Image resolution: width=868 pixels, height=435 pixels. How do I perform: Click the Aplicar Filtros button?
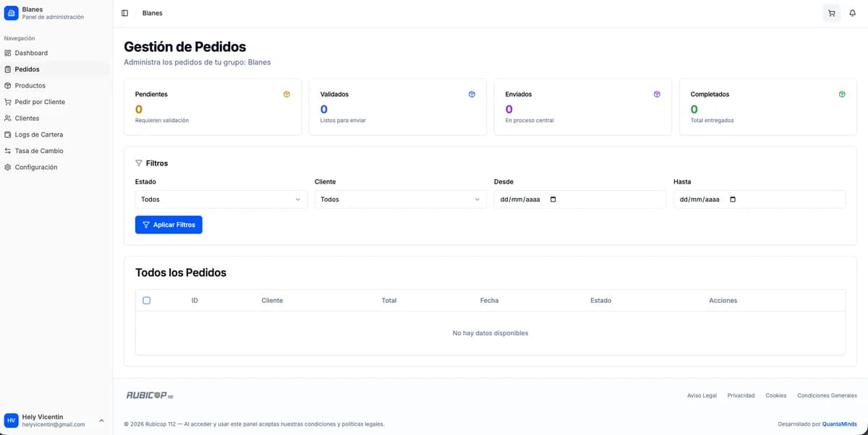[169, 225]
